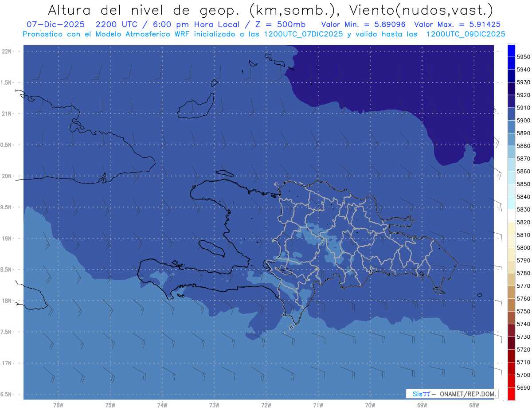
Task: Click the '74W' longitude axis label
Action: pos(162,405)
